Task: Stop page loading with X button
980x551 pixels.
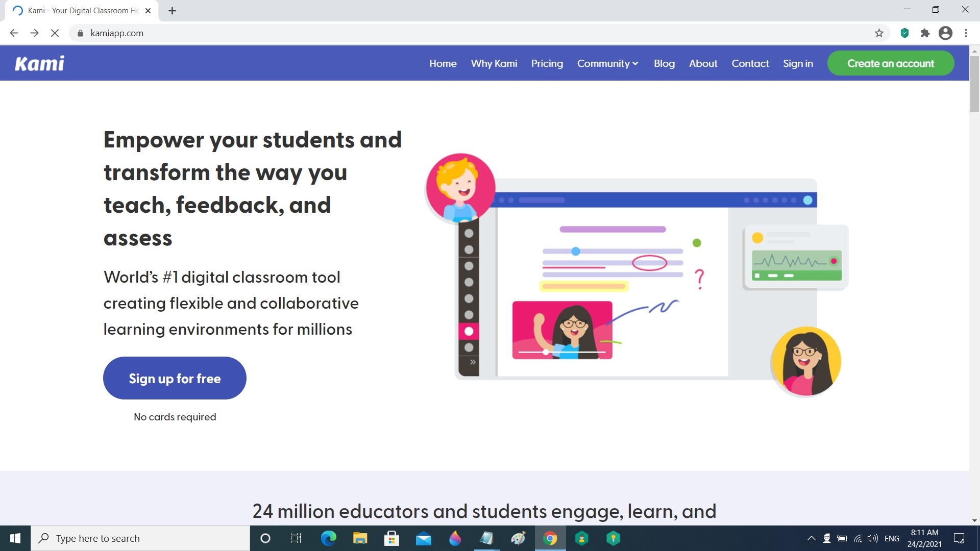Action: coord(55,33)
